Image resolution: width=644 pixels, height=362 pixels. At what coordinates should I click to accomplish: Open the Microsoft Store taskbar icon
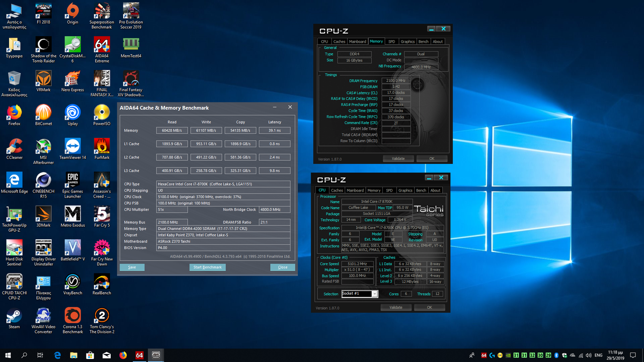(90, 355)
